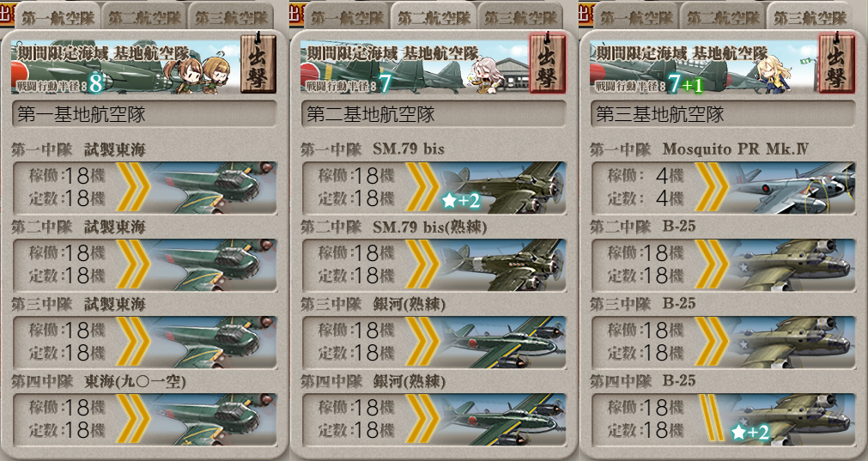Select the SM.79 bis plane with star +2
This screenshot has width=868, height=461.
(x=503, y=188)
